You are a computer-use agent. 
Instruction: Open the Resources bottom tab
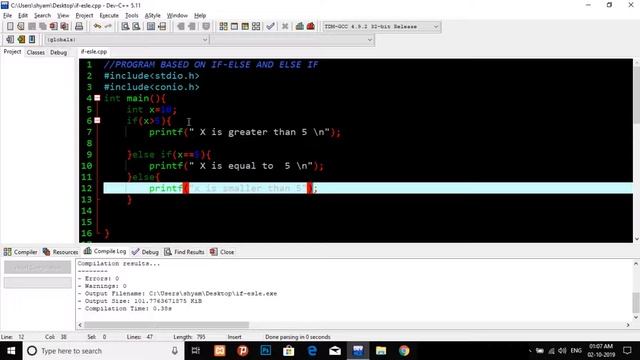[60, 252]
